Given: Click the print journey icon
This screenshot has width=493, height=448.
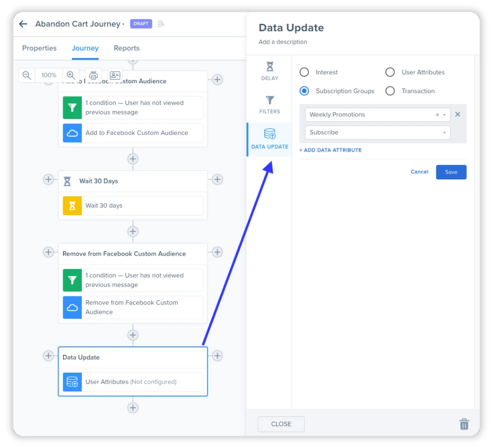Looking at the screenshot, I should pyautogui.click(x=93, y=75).
